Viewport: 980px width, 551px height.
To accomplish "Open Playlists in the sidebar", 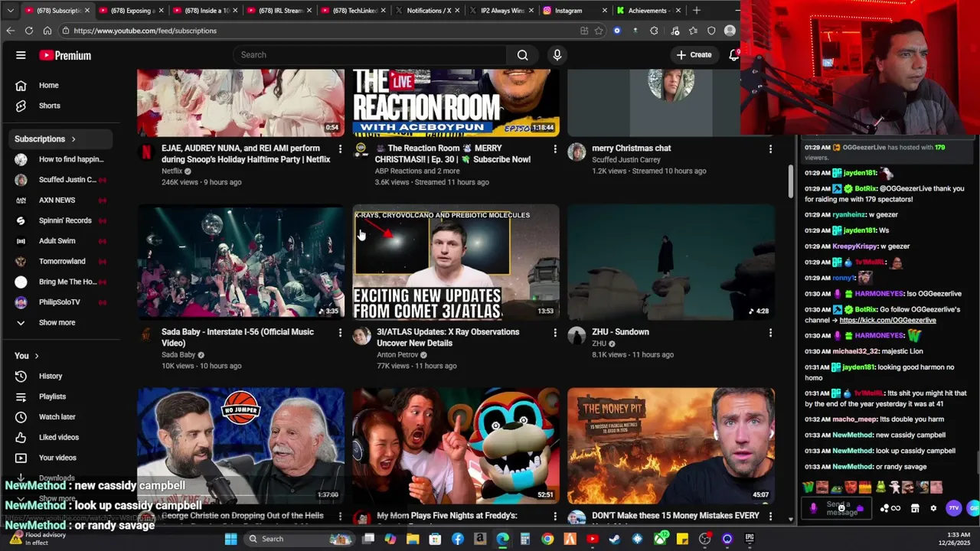I will pos(61,396).
